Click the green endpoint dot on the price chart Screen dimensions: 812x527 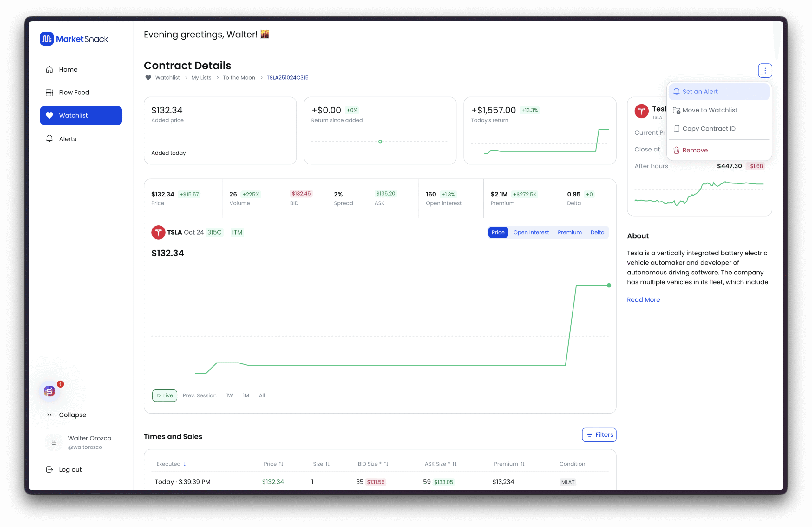pos(609,285)
